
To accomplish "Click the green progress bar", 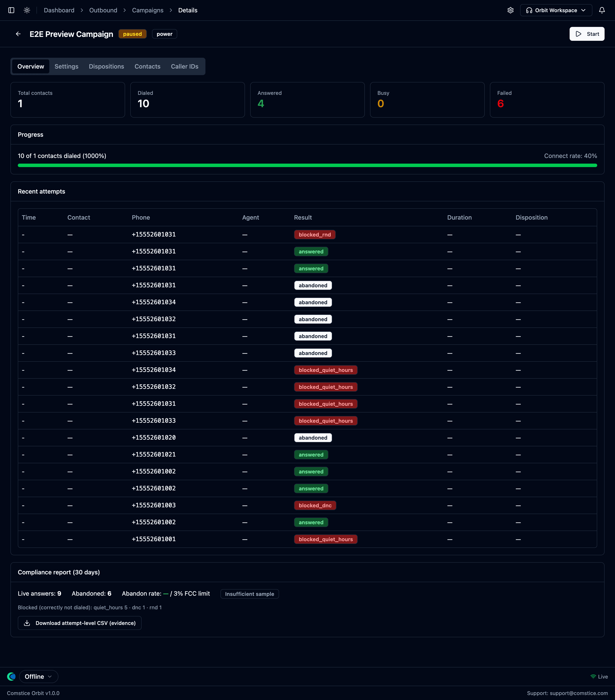I will coord(307,165).
